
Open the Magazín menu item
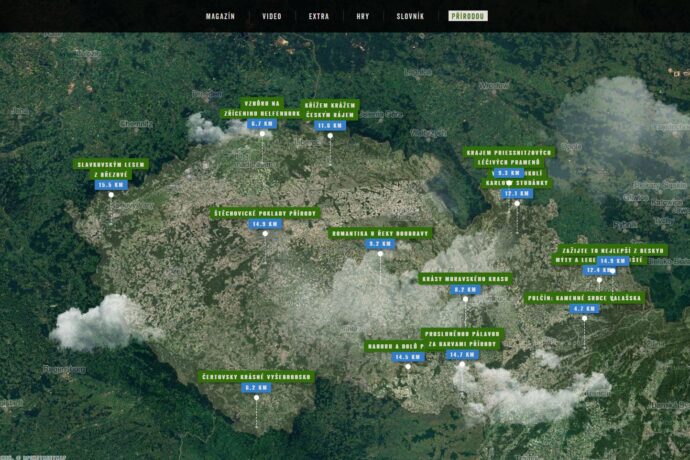220,16
